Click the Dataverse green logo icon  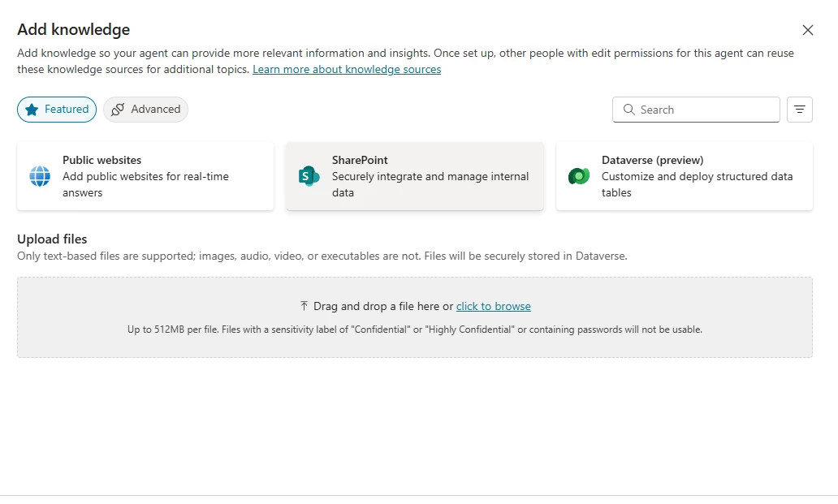579,176
